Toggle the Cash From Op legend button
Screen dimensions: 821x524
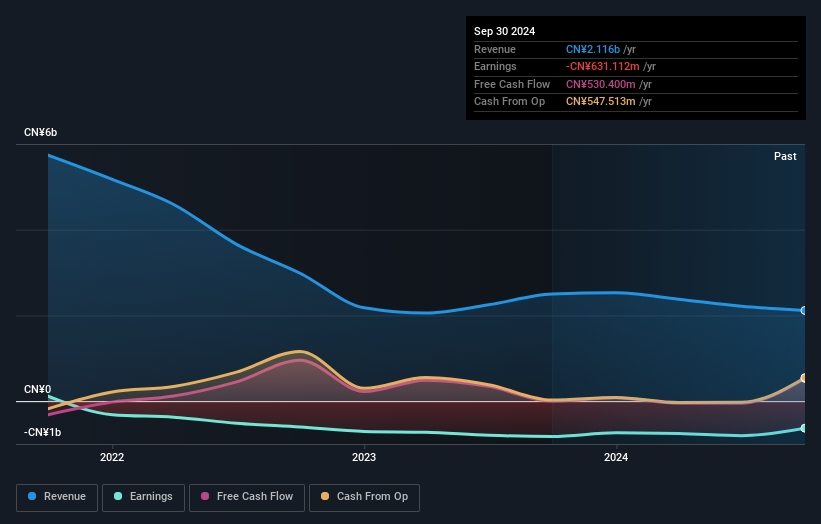364,497
